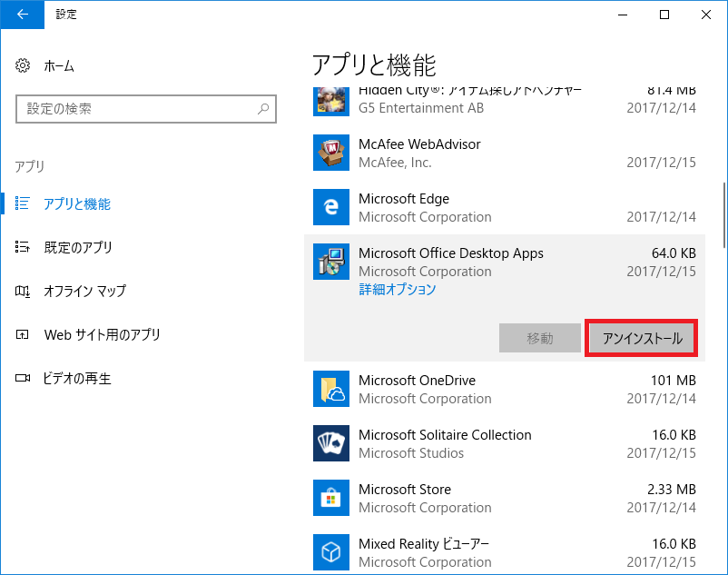Screen dimensions: 728x575
Task: Click the Microsoft Office Desktop Apps title
Action: [x=451, y=253]
